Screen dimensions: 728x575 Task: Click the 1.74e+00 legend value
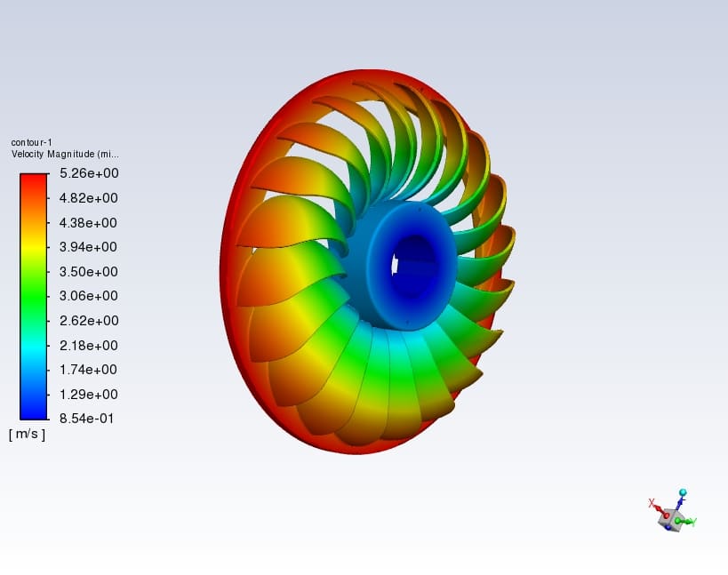click(x=87, y=370)
